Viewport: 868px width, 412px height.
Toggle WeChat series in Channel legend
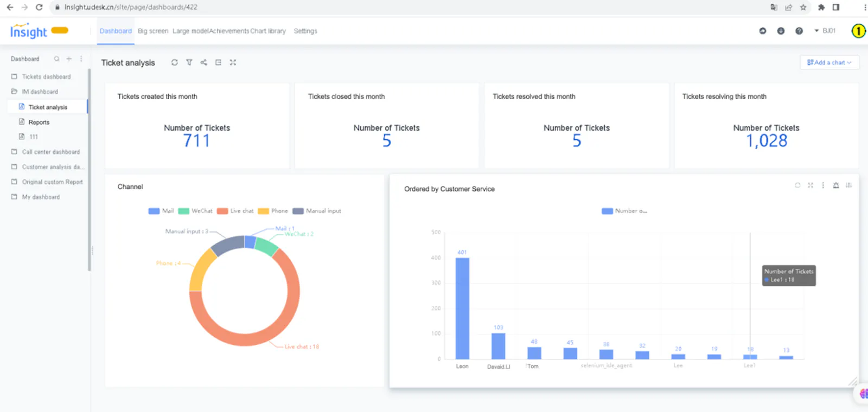[195, 211]
